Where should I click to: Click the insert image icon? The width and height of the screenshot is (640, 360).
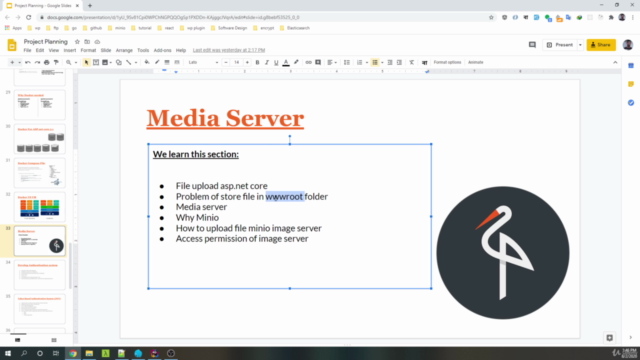point(105,62)
